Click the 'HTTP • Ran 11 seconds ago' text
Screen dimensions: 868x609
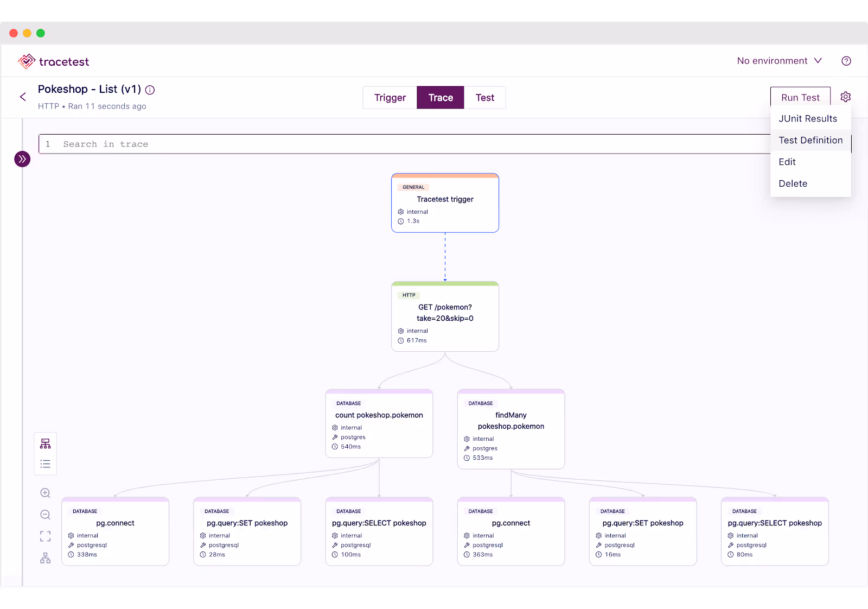92,106
